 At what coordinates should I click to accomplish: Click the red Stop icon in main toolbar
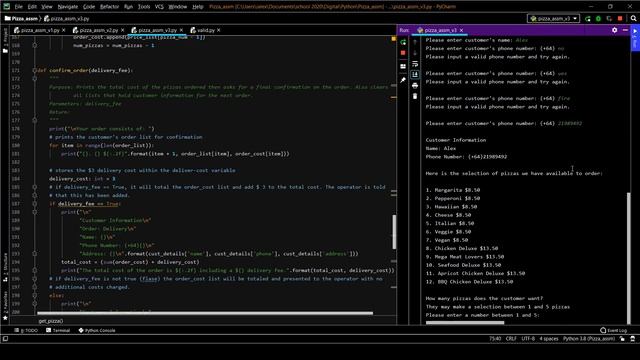(620, 19)
